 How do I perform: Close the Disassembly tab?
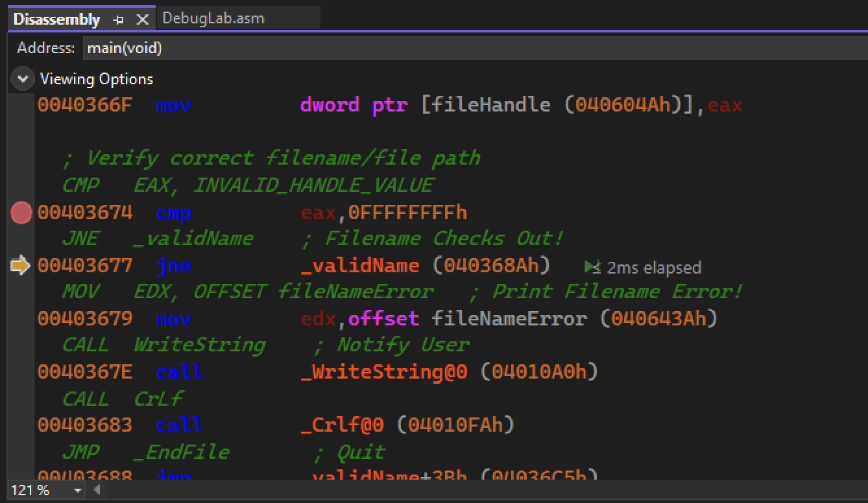point(141,19)
